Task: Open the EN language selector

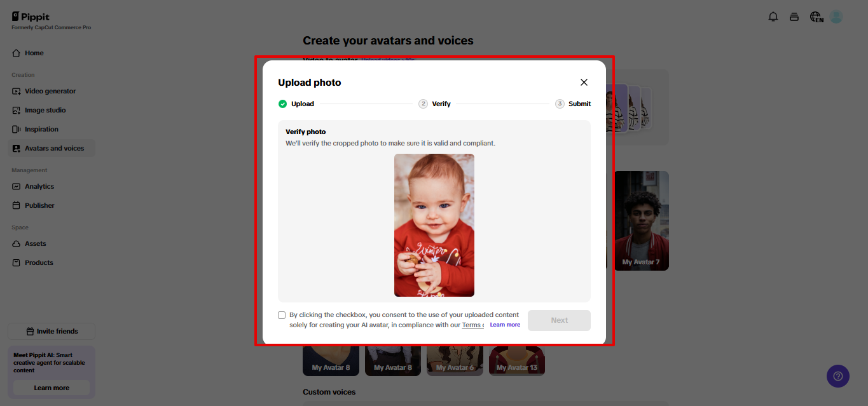Action: coord(816,17)
